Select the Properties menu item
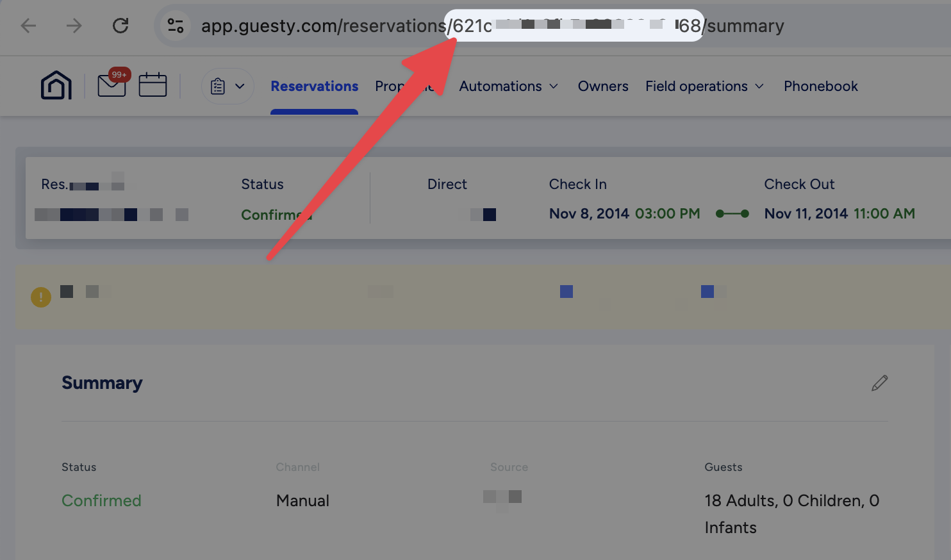951x560 pixels. tap(389, 86)
